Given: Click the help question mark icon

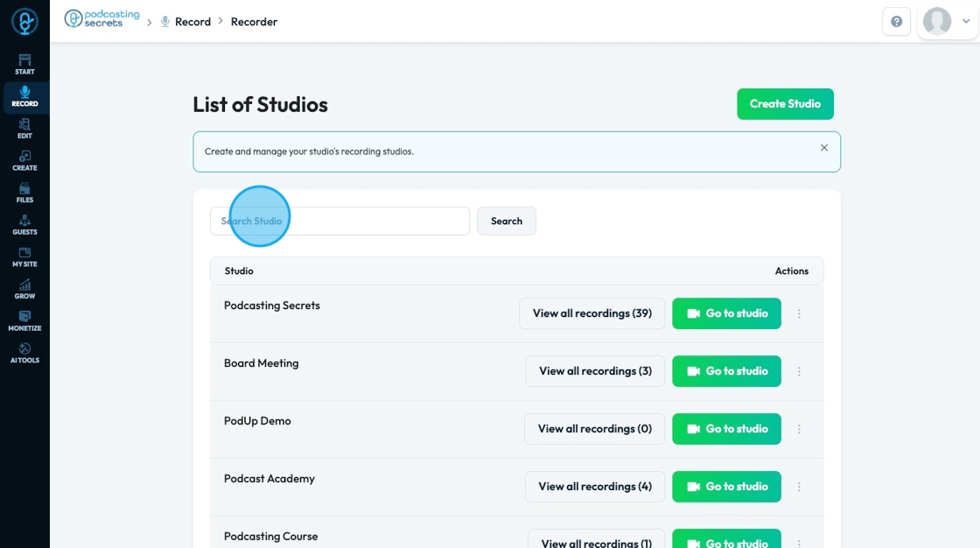Looking at the screenshot, I should click(x=896, y=22).
